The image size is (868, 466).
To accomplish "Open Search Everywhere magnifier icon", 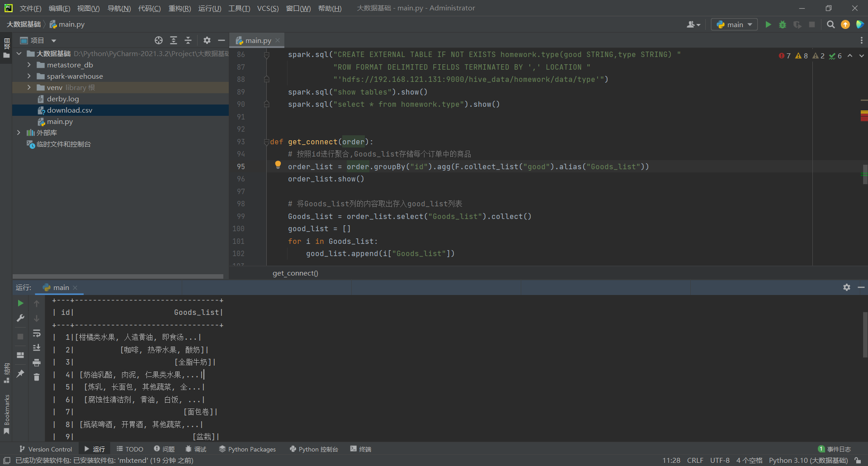I will click(830, 24).
